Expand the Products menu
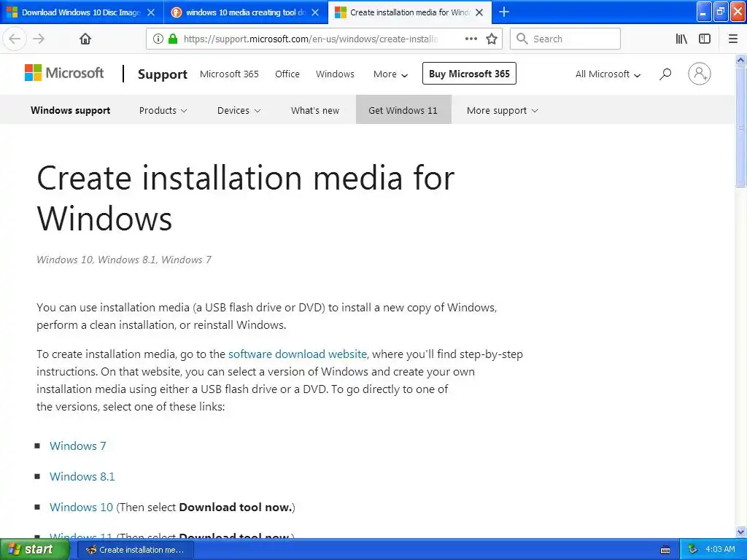This screenshot has height=560, width=747. click(163, 111)
